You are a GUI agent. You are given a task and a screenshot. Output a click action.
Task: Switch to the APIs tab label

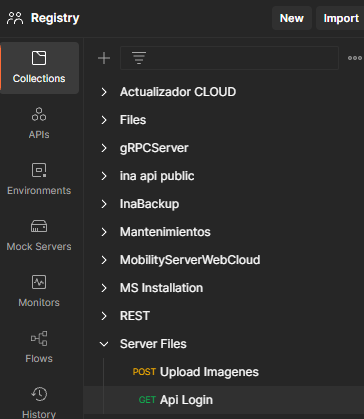pos(39,134)
